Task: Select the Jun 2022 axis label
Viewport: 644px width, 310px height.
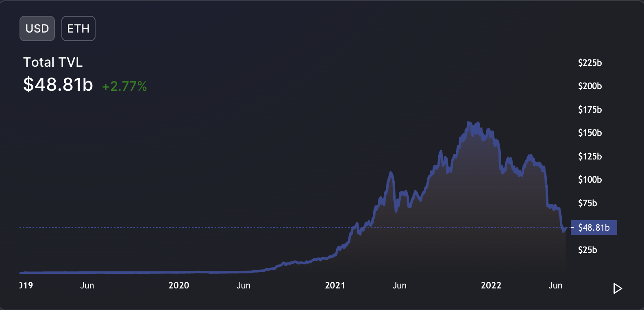Action: click(555, 285)
